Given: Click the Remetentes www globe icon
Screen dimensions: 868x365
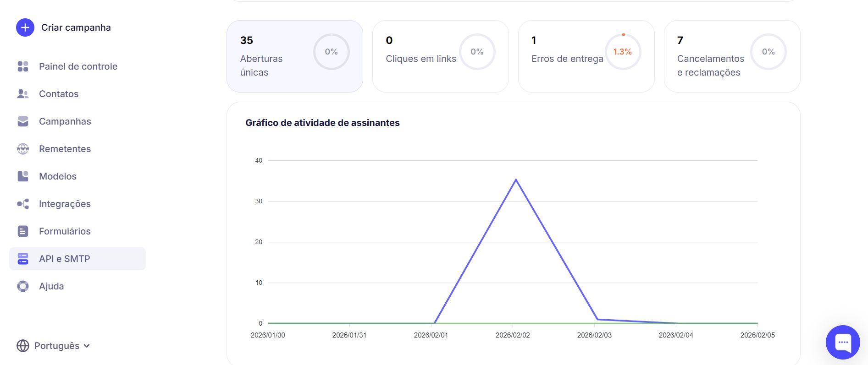Looking at the screenshot, I should (23, 149).
